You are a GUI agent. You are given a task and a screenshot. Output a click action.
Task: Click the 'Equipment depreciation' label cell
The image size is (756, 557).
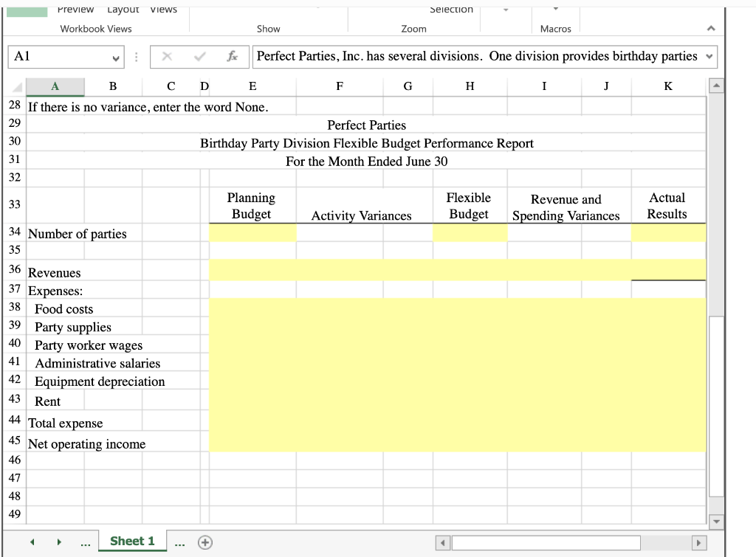coord(100,381)
